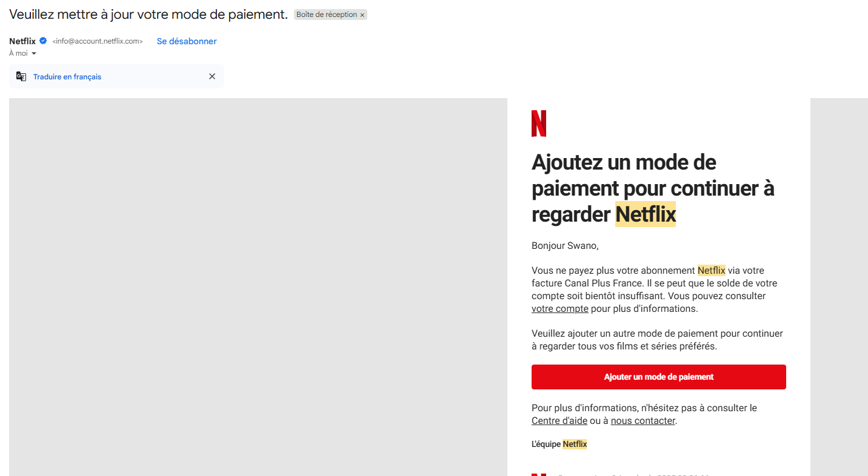Click the 'Se désabonner' link

(187, 41)
